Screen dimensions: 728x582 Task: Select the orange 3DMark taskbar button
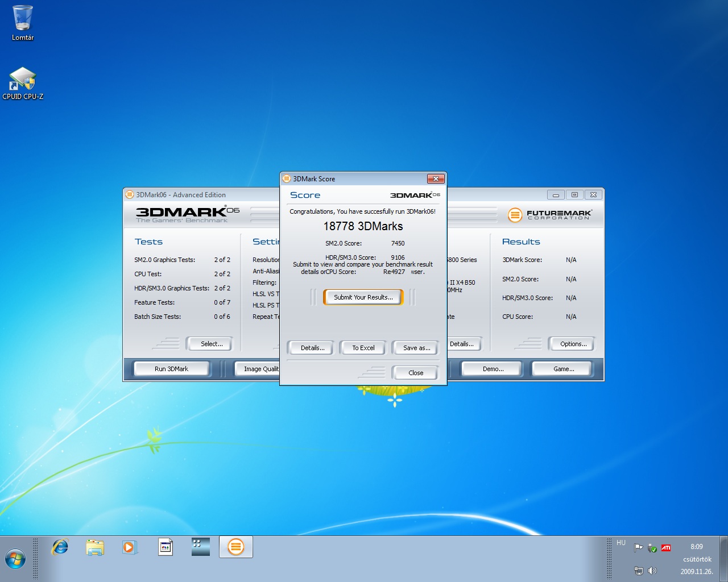[235, 547]
